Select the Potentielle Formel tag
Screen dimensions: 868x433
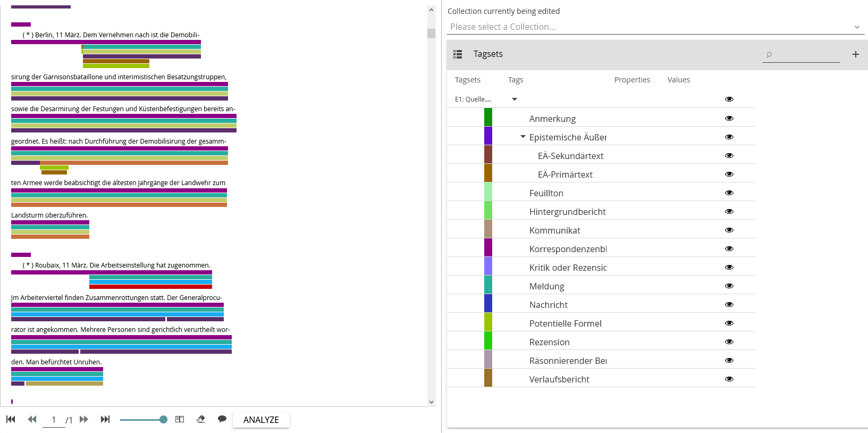point(565,323)
